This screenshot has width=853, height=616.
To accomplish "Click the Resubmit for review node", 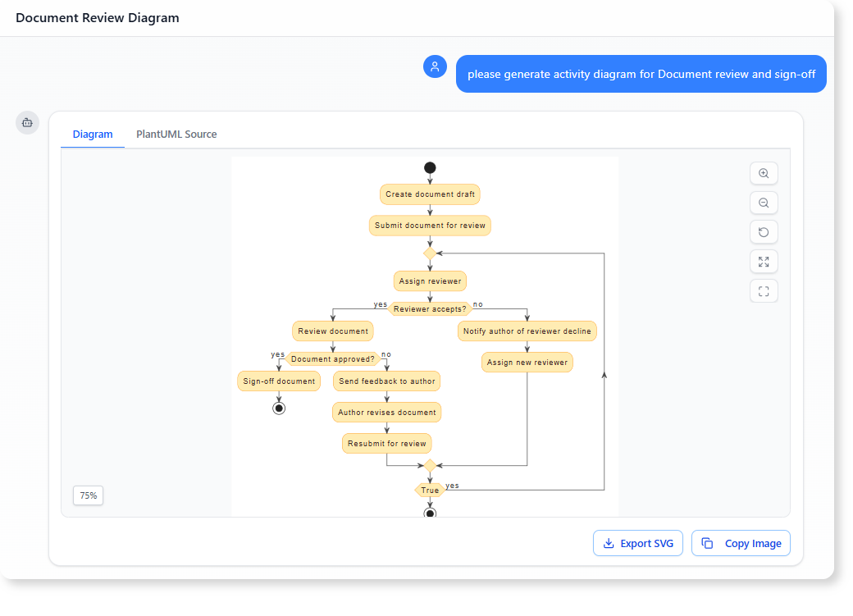I will tap(386, 443).
